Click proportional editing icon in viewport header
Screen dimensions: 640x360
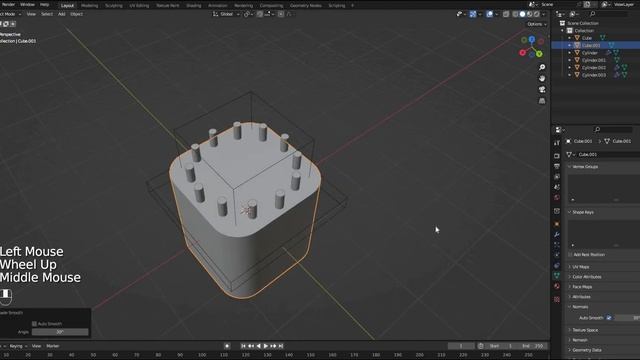pyautogui.click(x=281, y=14)
